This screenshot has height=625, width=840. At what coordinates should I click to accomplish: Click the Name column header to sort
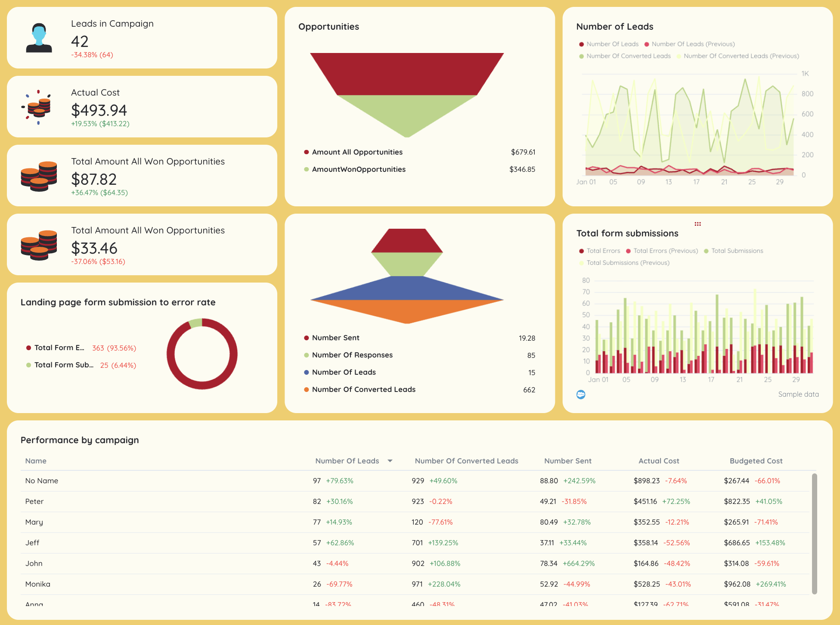point(35,460)
